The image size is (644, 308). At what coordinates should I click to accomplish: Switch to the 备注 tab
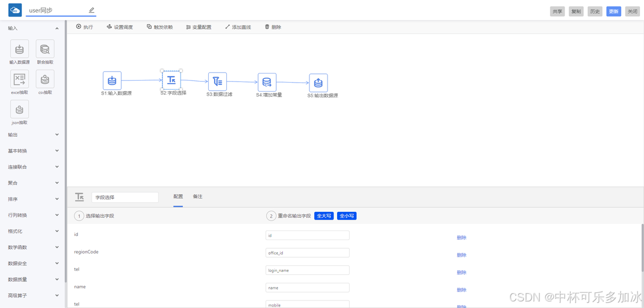(x=198, y=197)
